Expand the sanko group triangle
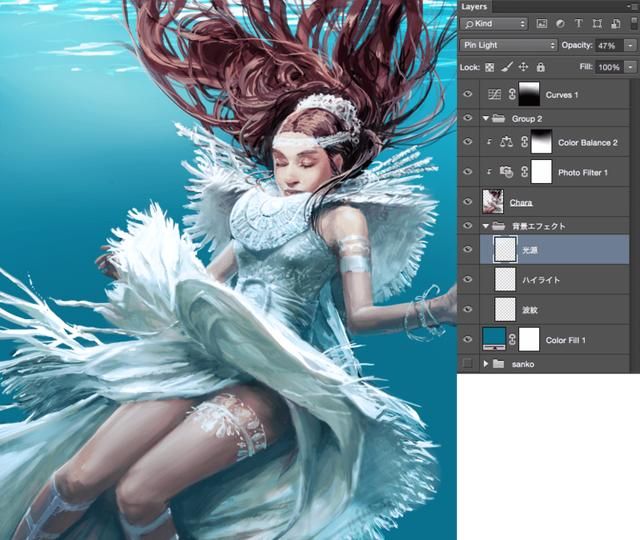This screenshot has width=640, height=540. coord(486,363)
